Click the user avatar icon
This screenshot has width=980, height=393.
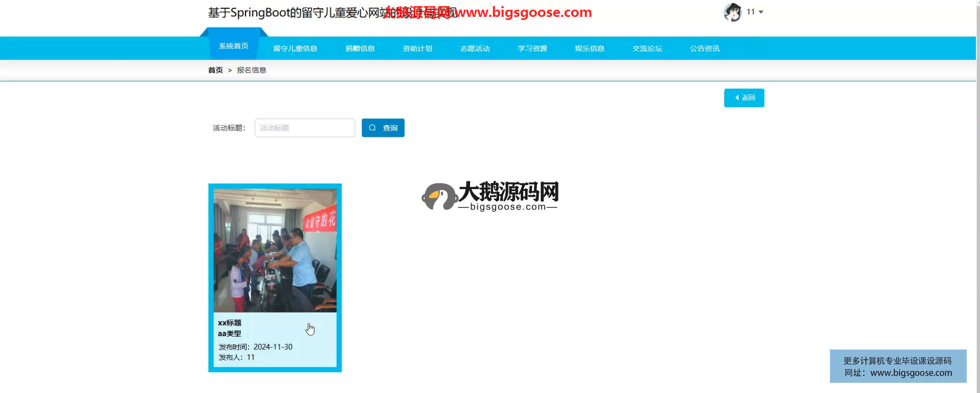click(732, 12)
